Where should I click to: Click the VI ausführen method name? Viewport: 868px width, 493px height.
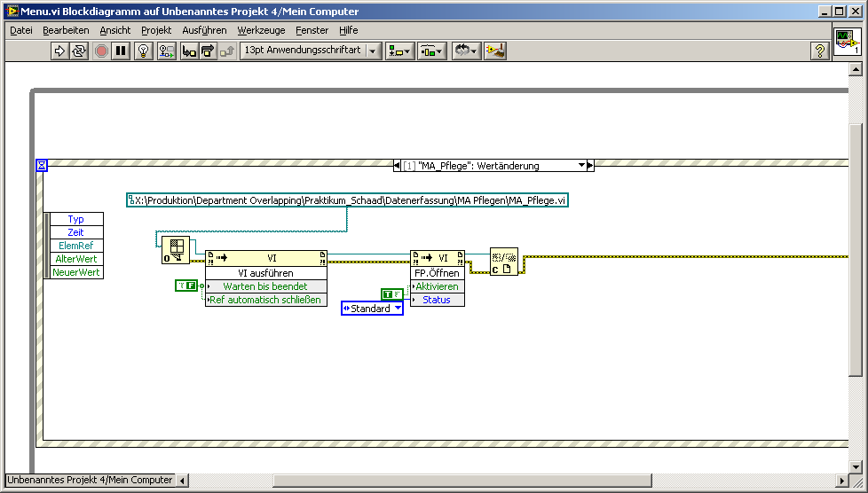265,273
